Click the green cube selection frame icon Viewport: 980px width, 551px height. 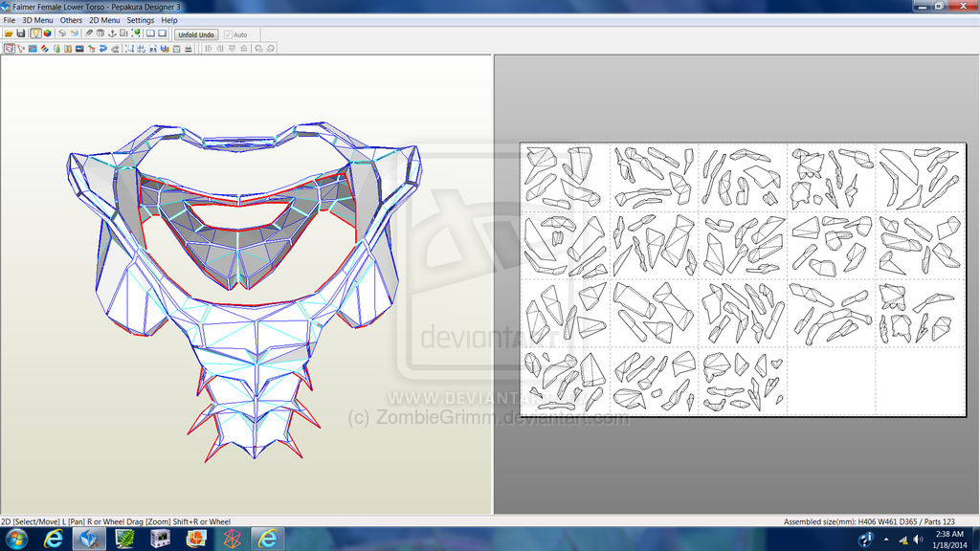136,33
